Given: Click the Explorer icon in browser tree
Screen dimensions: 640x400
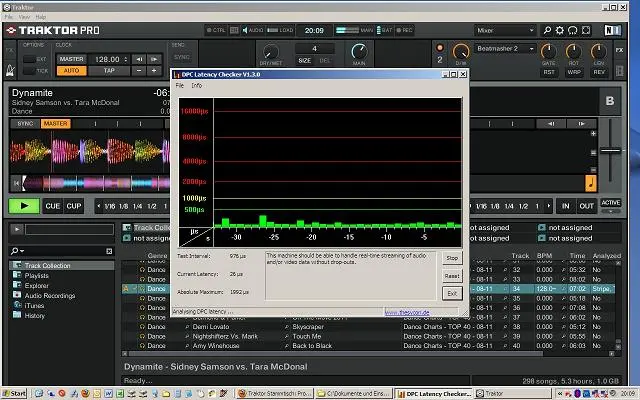Looking at the screenshot, I should coord(16,285).
